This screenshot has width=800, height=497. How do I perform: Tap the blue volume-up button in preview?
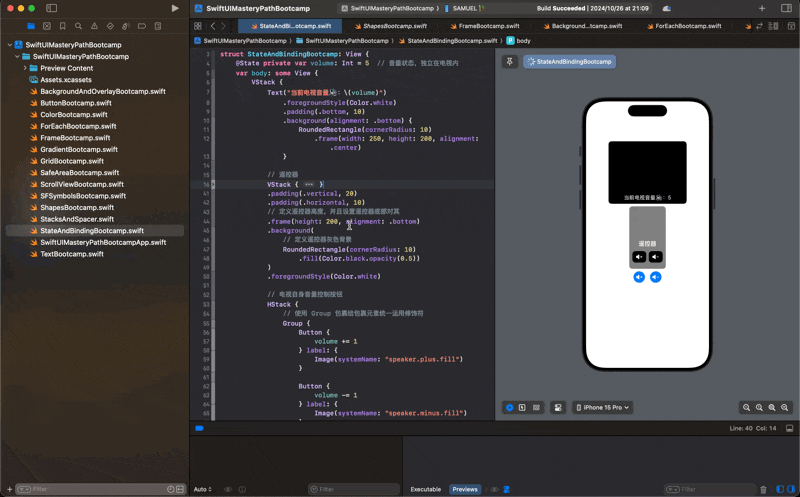point(639,277)
